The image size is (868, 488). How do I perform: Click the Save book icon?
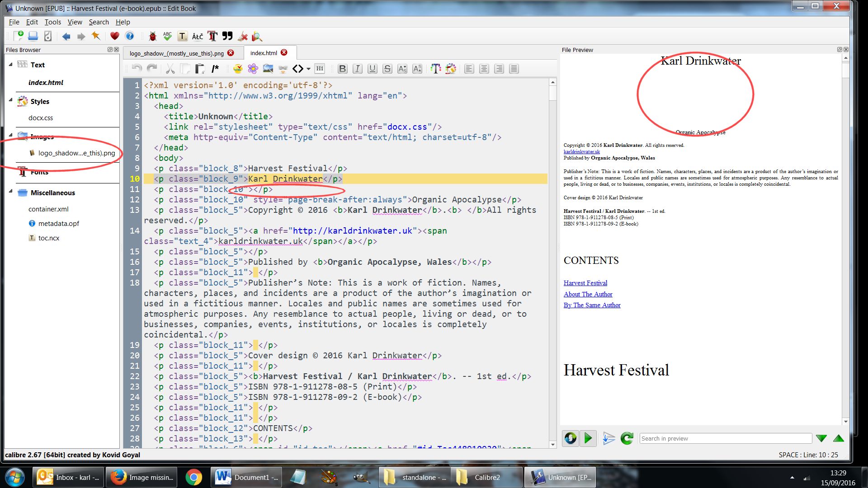click(x=33, y=36)
